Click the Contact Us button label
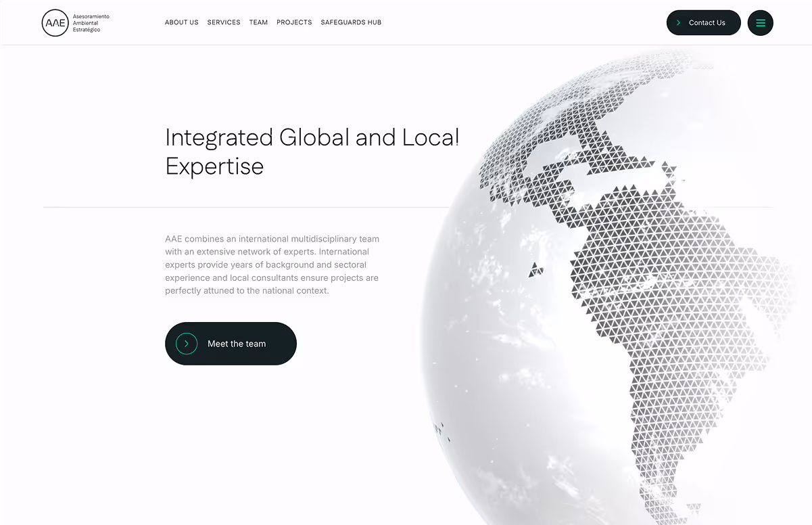 point(707,23)
